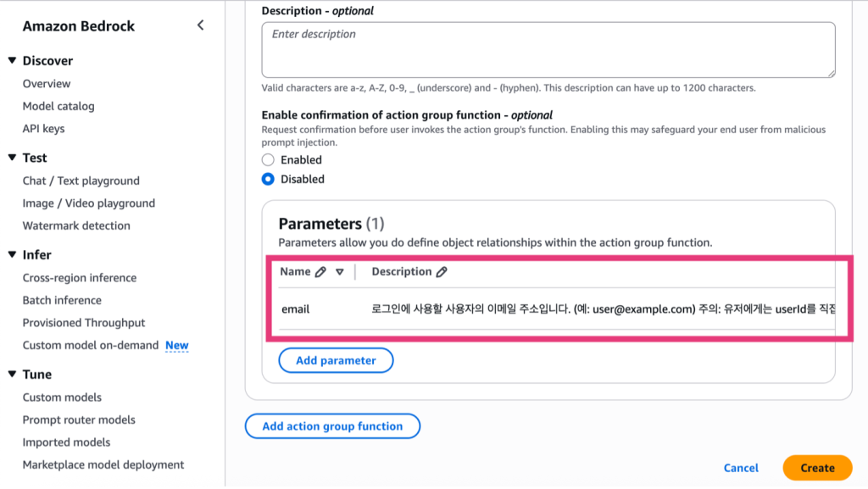Click the Cancel link
The width and height of the screenshot is (868, 489).
click(x=741, y=468)
